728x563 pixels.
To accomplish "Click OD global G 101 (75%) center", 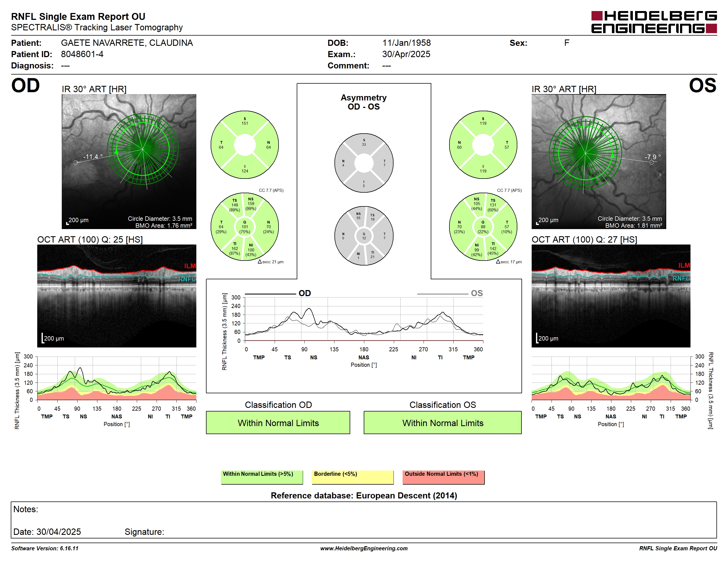I will (x=245, y=227).
